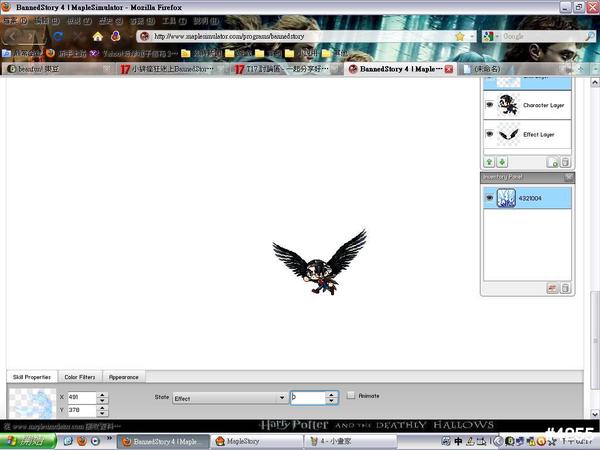Bookmark this page with the star icon
The image size is (600, 450).
[x=459, y=36]
